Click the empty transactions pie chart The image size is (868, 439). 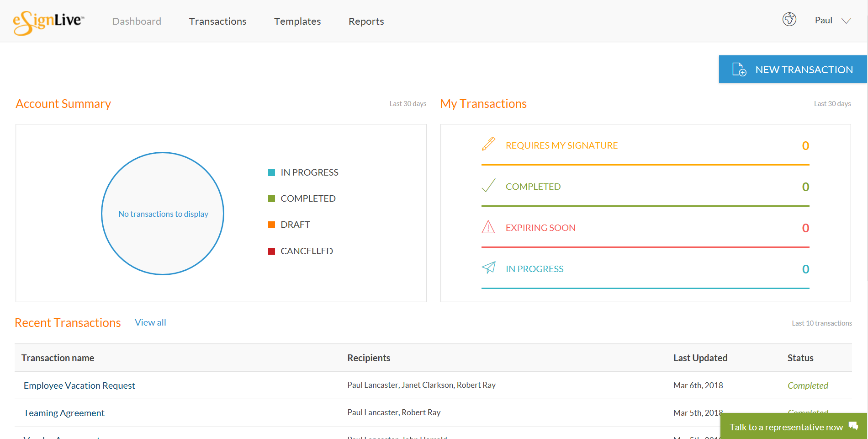(163, 214)
